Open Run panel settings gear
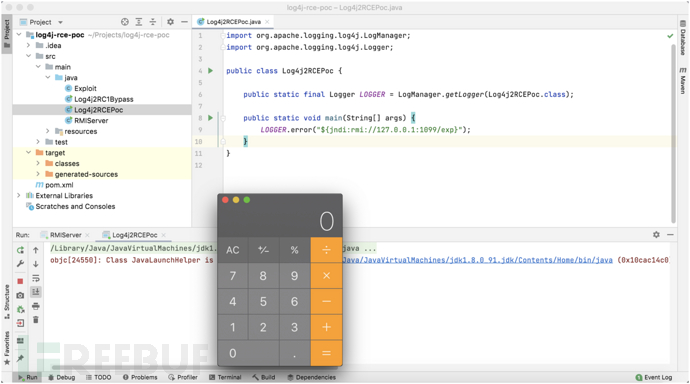The image size is (690, 384). (x=656, y=234)
